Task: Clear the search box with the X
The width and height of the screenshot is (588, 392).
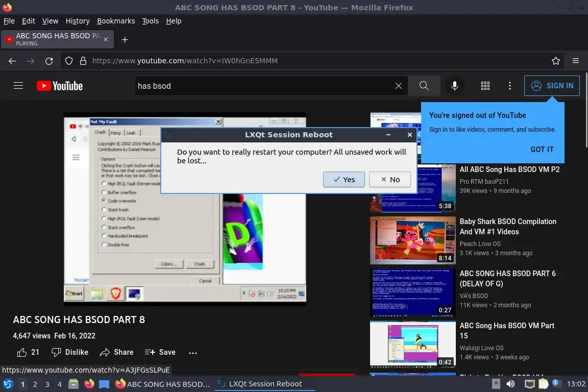Action: tap(399, 86)
